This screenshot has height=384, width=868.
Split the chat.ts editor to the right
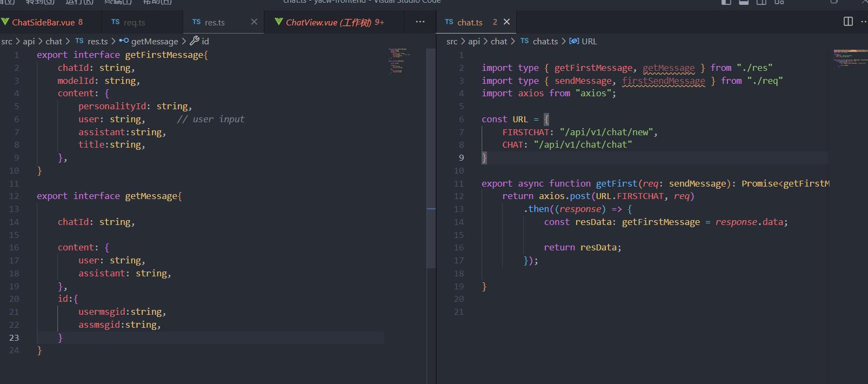pos(848,22)
